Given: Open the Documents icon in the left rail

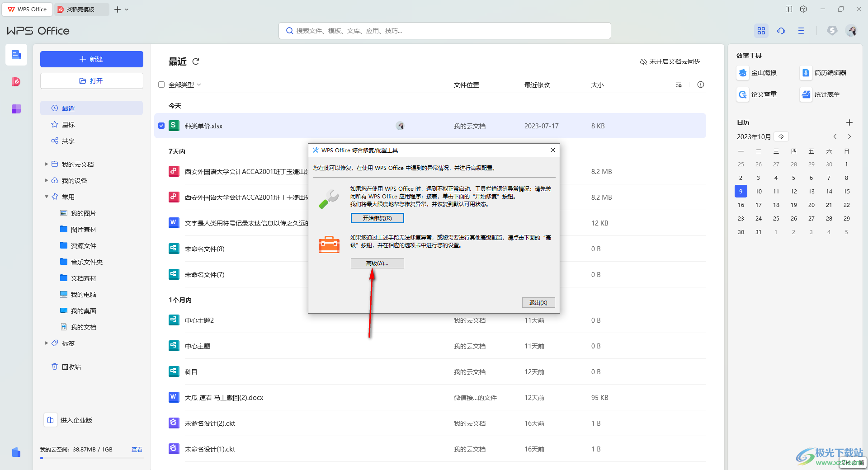Looking at the screenshot, I should click(16, 55).
